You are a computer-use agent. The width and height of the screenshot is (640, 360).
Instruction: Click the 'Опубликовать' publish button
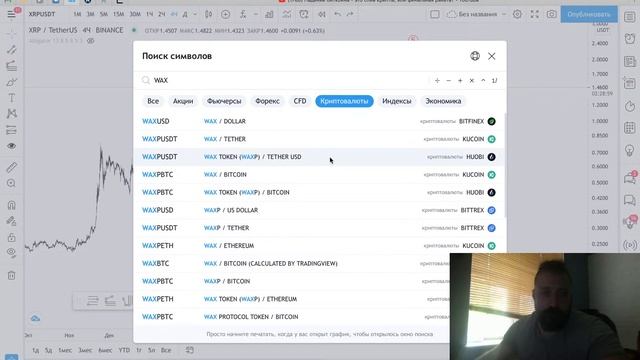click(x=589, y=14)
